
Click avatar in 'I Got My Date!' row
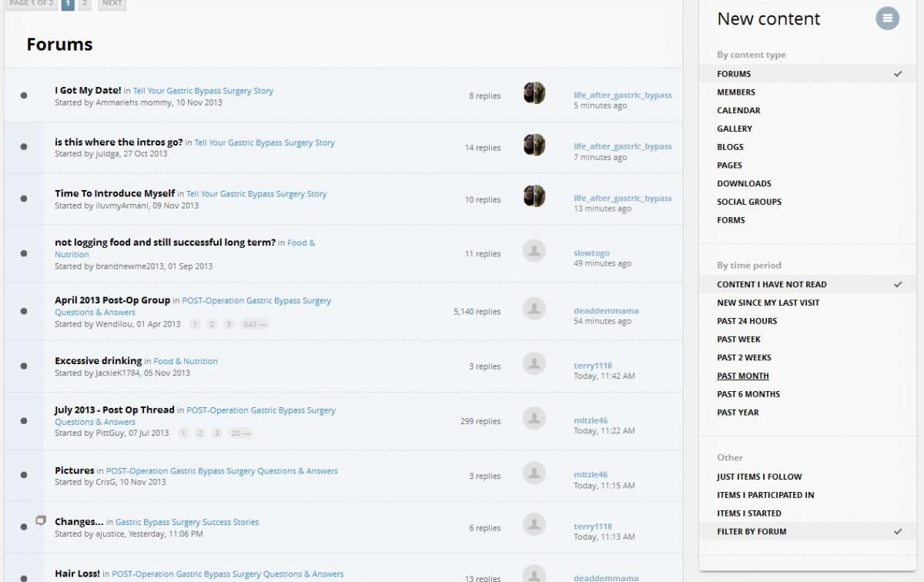point(534,93)
